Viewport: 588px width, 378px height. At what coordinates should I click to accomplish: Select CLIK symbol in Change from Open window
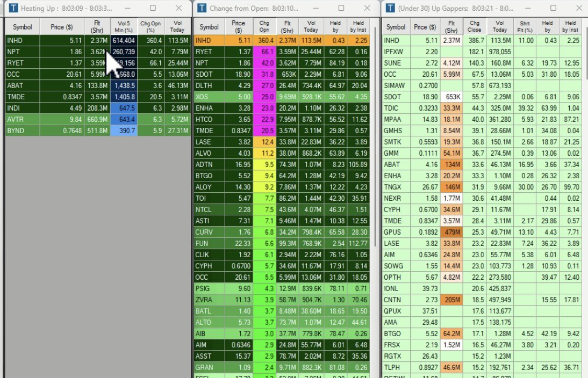point(202,255)
